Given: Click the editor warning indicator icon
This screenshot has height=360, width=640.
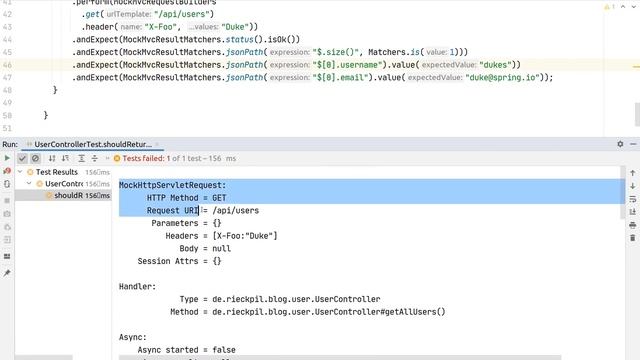Looking at the screenshot, I should click(609, 7).
